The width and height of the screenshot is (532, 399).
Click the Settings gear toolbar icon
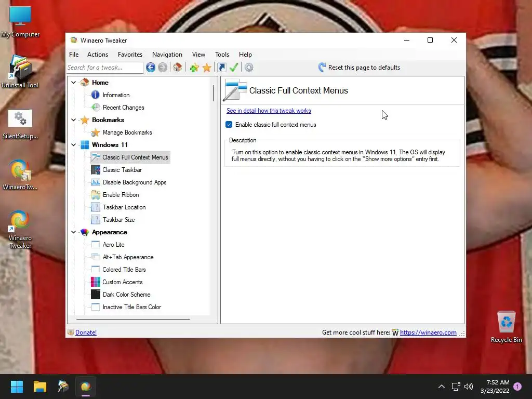(249, 68)
